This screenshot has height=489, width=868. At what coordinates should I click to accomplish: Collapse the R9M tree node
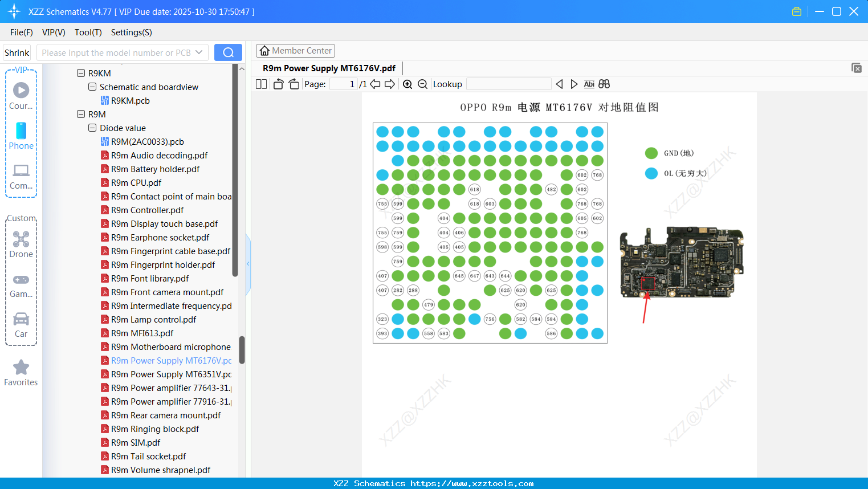pos(81,114)
